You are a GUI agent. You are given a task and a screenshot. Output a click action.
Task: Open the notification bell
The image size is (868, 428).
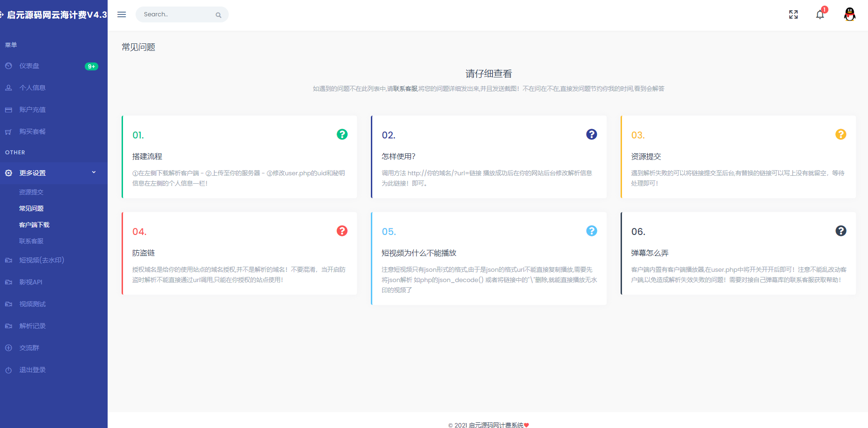pos(820,14)
